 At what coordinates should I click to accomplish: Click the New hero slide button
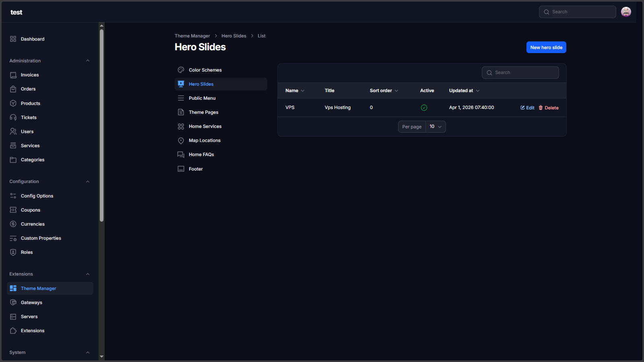coord(546,47)
